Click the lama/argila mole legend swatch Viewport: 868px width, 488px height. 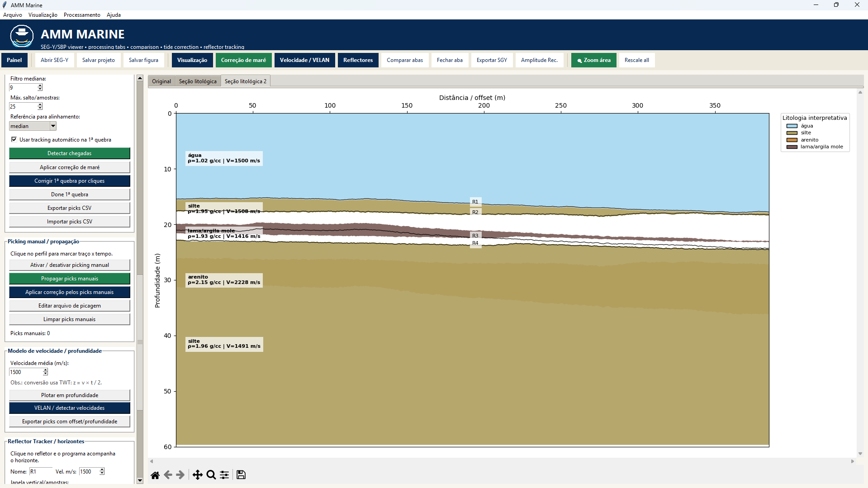pyautogui.click(x=792, y=147)
